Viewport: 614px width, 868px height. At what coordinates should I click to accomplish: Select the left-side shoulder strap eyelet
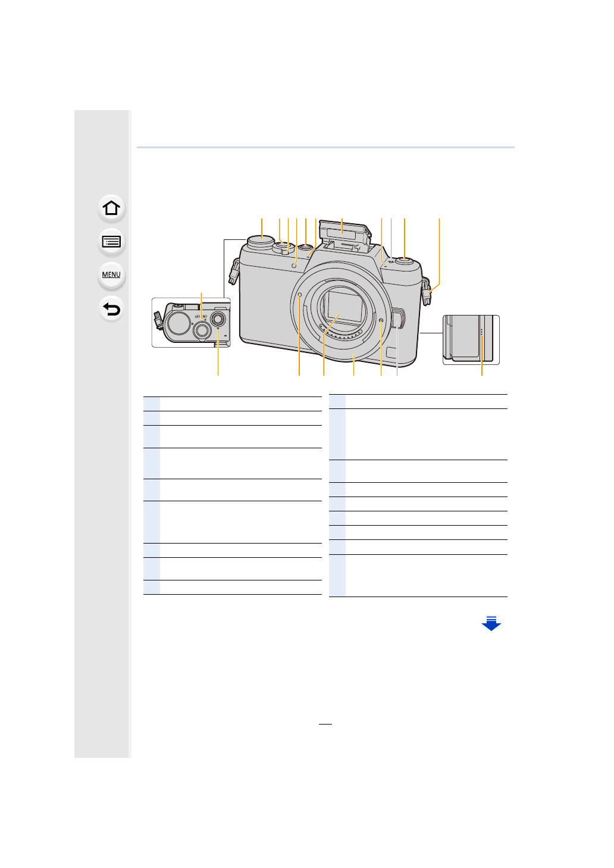(234, 271)
